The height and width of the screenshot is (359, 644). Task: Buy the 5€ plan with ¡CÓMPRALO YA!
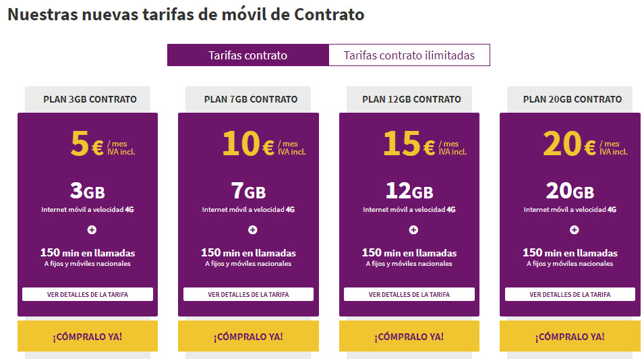(x=88, y=336)
